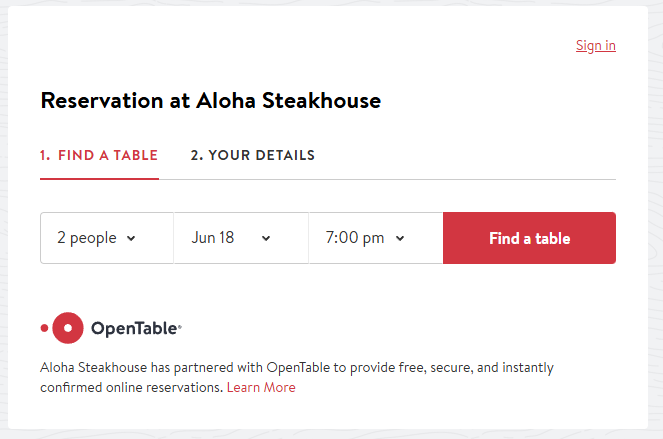Viewport: 663px width, 439px height.
Task: Click the red underline beneath FIND A TABLE
Action: (x=99, y=179)
